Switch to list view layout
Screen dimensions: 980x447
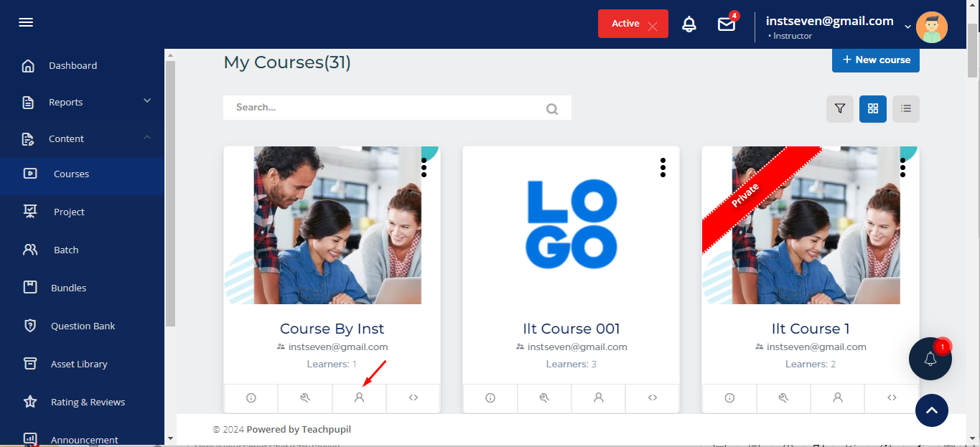[906, 109]
